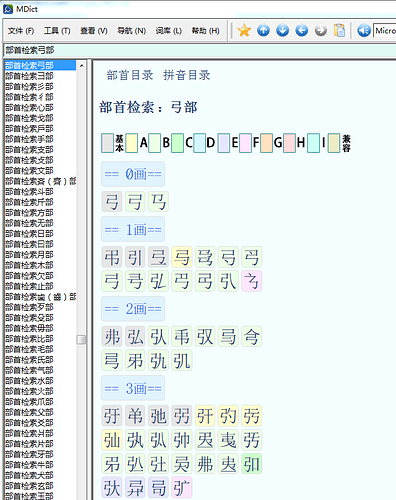Open the grey 弓 character tile
The height and width of the screenshot is (500, 396).
112,202
